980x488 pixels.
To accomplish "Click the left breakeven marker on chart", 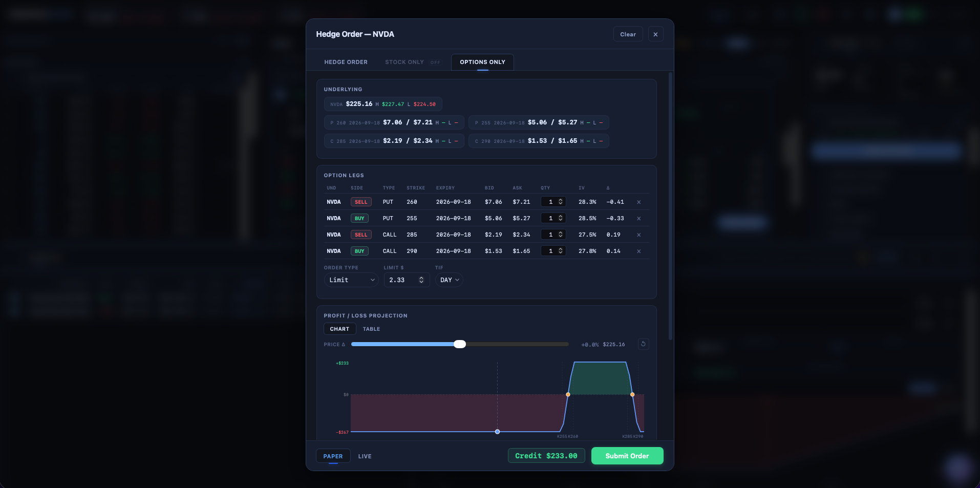I will click(568, 394).
